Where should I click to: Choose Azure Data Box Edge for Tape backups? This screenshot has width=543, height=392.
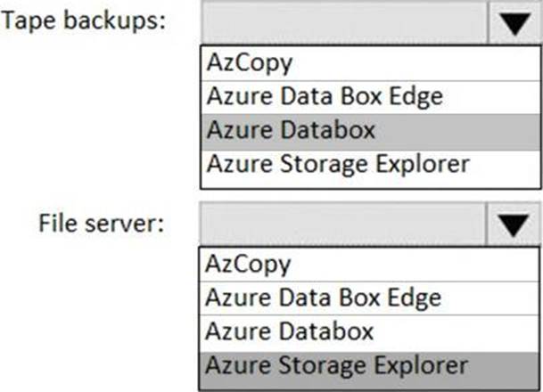[x=371, y=97]
